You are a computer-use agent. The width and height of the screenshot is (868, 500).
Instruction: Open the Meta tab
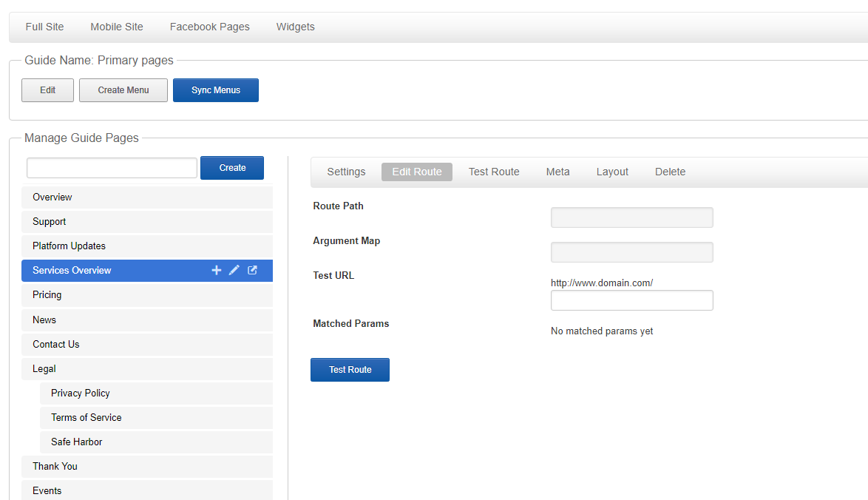pyautogui.click(x=557, y=172)
